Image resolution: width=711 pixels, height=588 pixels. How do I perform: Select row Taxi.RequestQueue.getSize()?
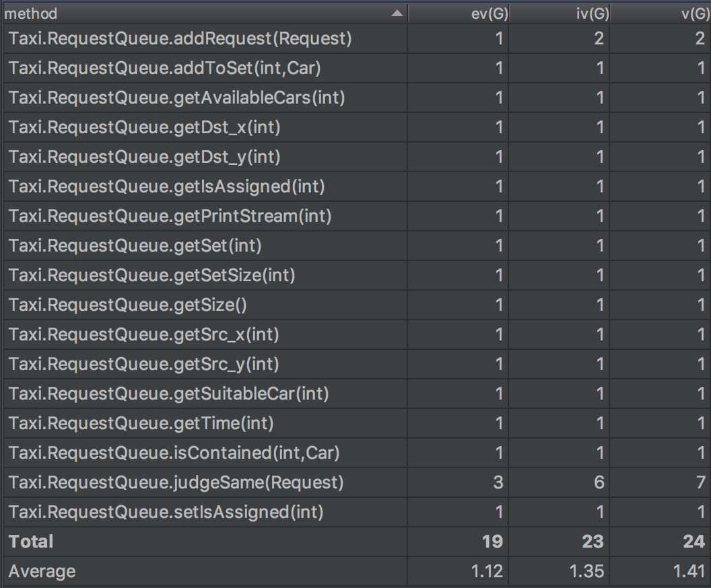click(x=355, y=305)
